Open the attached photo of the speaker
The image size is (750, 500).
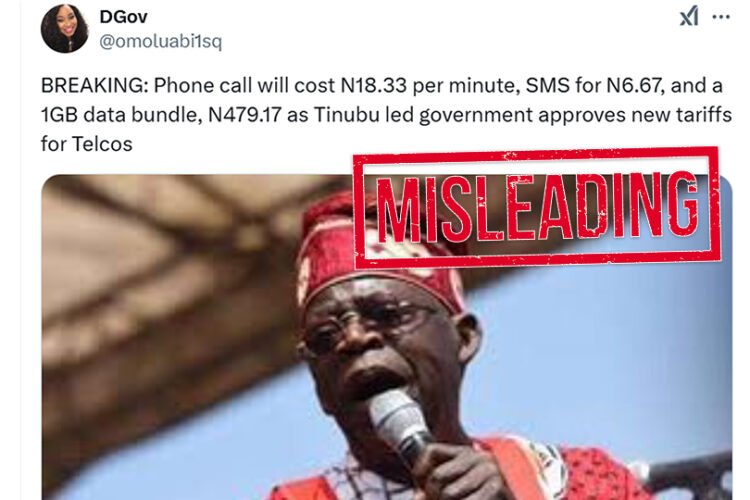386,337
